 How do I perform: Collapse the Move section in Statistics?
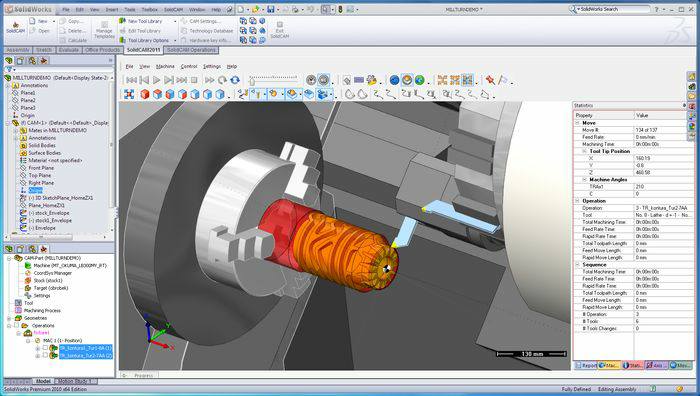tap(577, 123)
